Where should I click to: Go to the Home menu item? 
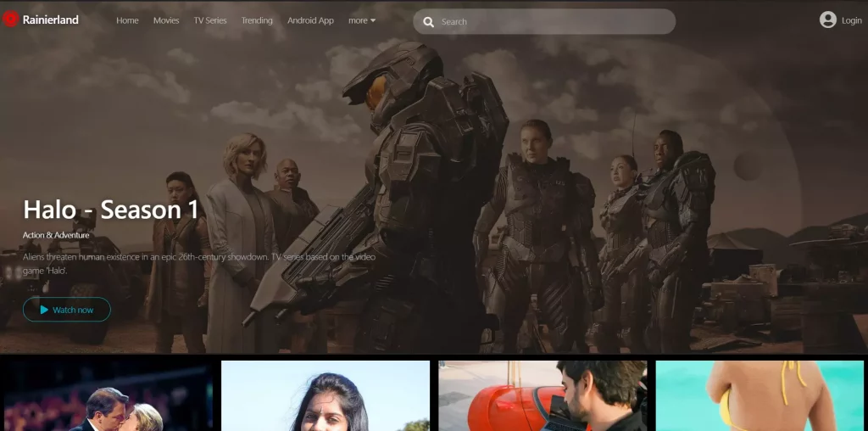127,20
